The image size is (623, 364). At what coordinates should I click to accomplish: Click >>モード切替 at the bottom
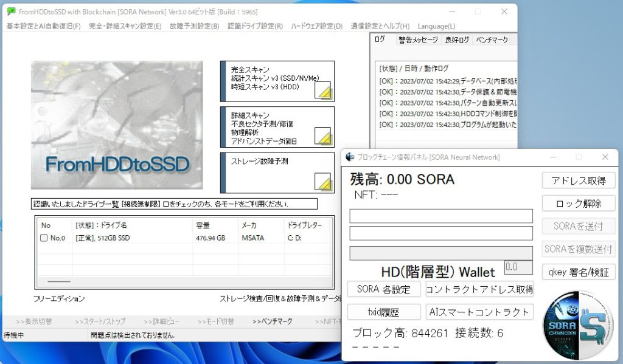point(216,321)
